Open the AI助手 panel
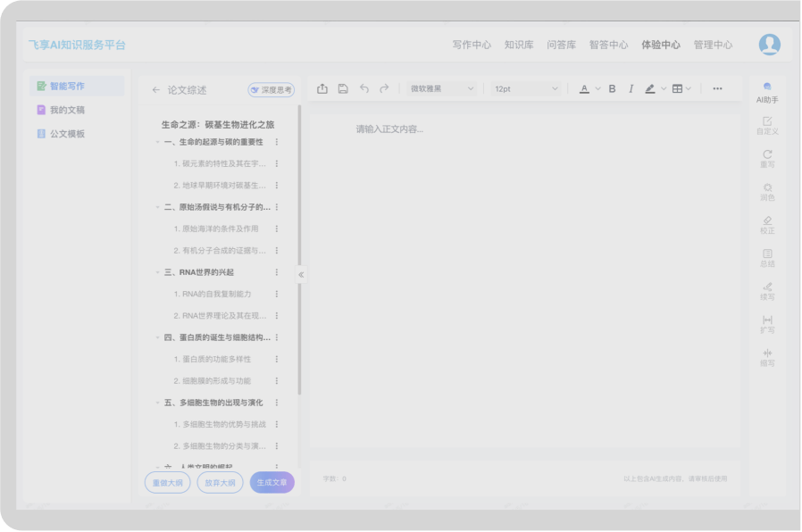The height and width of the screenshot is (532, 802). point(767,93)
